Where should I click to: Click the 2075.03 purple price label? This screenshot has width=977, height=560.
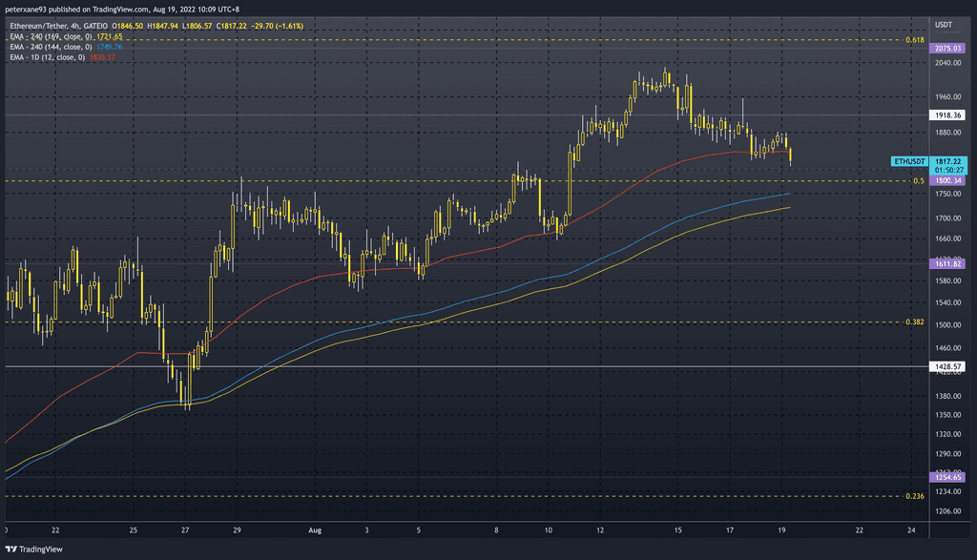(x=947, y=48)
